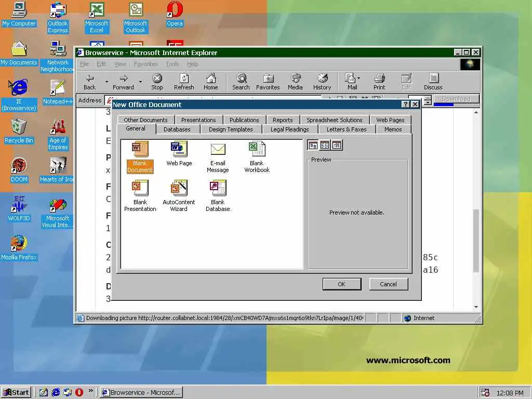
Task: Switch to the Design Templates tab
Action: [231, 129]
